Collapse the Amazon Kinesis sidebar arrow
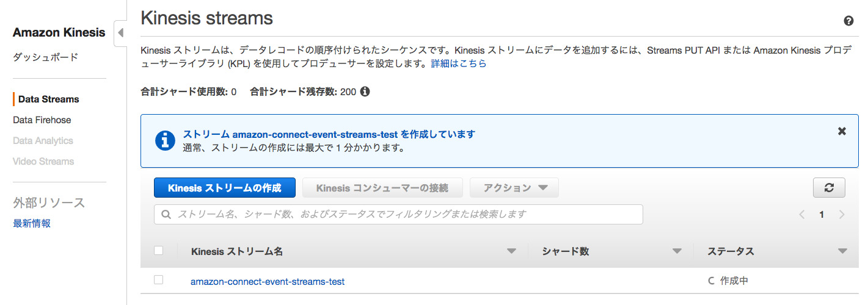 pyautogui.click(x=120, y=32)
